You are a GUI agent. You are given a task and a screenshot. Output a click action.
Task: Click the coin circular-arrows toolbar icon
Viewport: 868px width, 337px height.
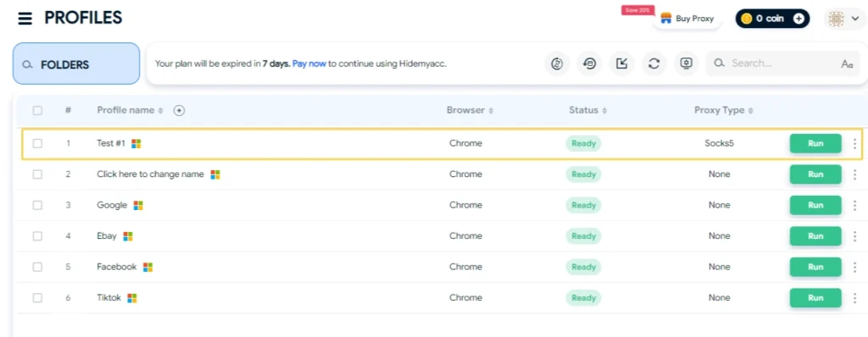point(557,64)
